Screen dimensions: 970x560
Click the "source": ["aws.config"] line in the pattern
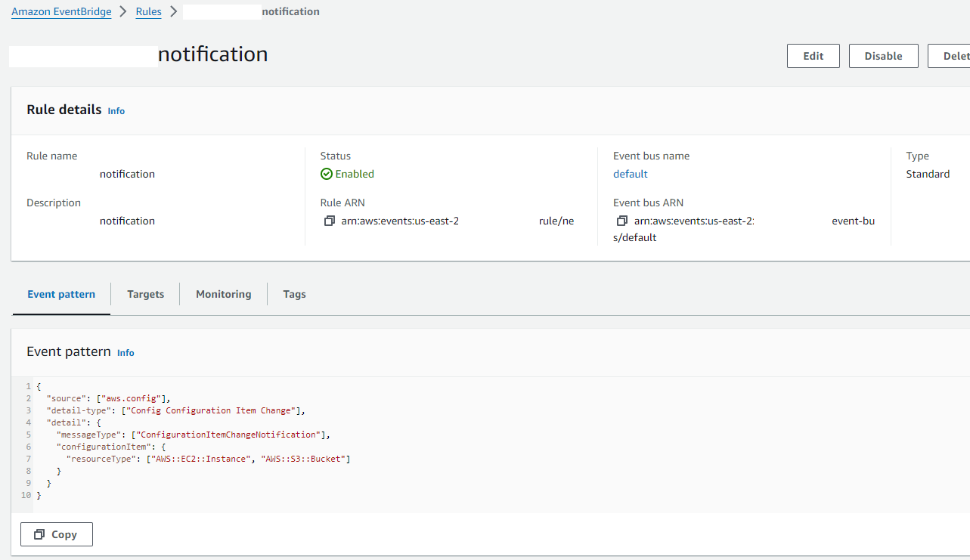109,398
